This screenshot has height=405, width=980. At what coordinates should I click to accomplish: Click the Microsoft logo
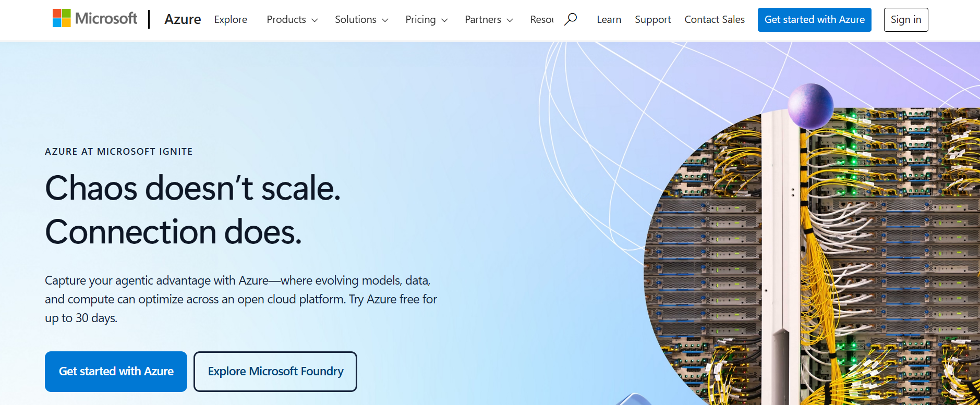click(x=95, y=19)
